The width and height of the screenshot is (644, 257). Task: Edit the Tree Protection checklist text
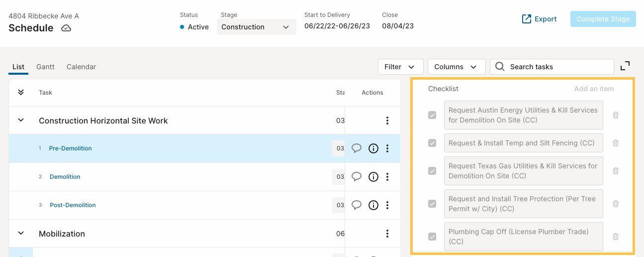(523, 204)
